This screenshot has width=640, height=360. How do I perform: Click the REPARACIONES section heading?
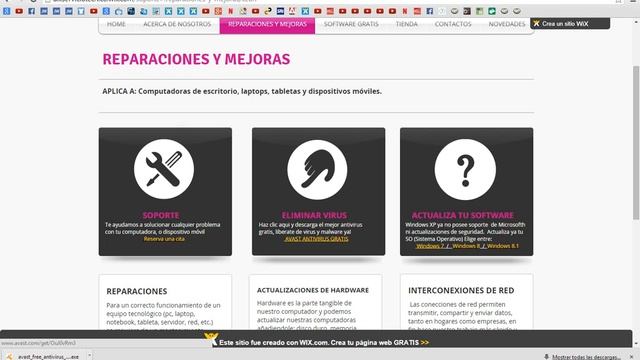[137, 291]
